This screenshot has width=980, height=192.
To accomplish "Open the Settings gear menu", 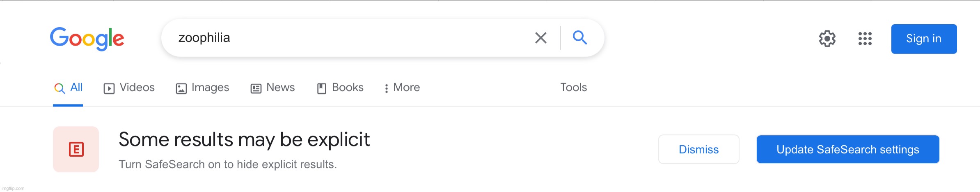I will pos(827,39).
